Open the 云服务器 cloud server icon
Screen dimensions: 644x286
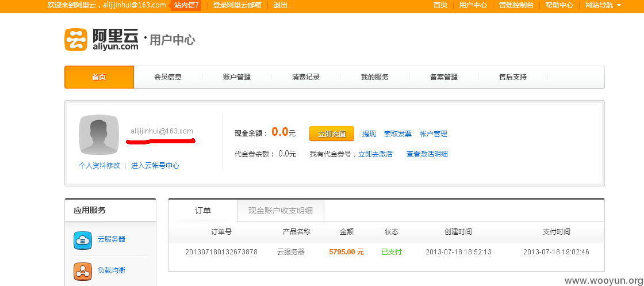[x=83, y=241]
